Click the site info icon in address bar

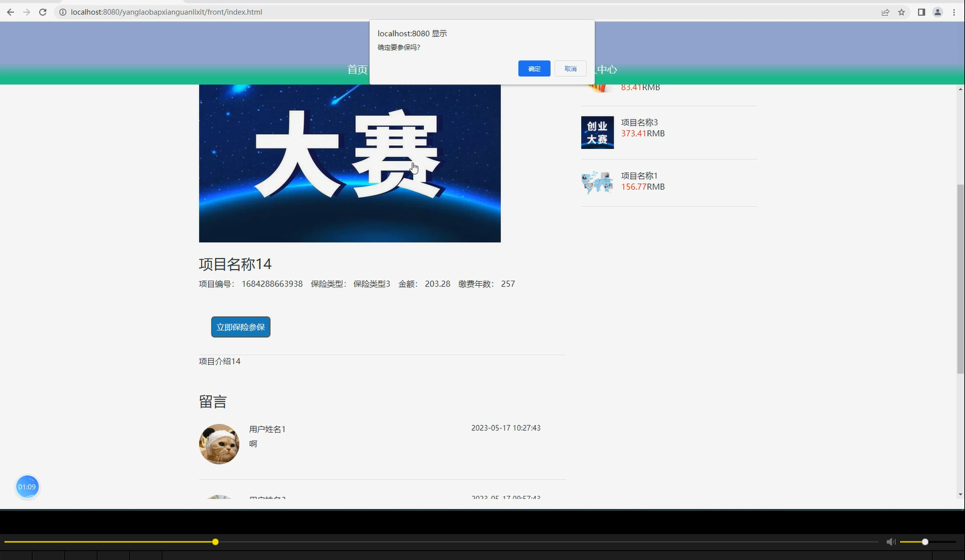click(x=62, y=11)
